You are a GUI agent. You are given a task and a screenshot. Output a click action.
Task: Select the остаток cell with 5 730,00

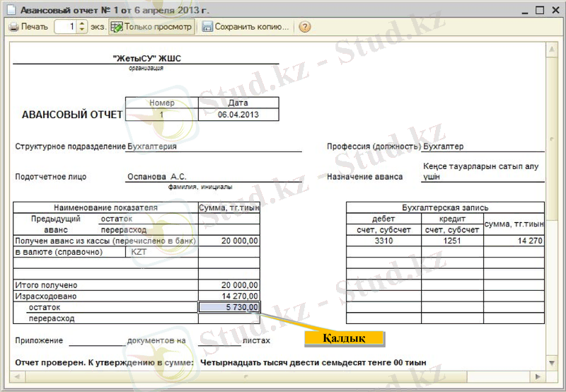point(229,308)
